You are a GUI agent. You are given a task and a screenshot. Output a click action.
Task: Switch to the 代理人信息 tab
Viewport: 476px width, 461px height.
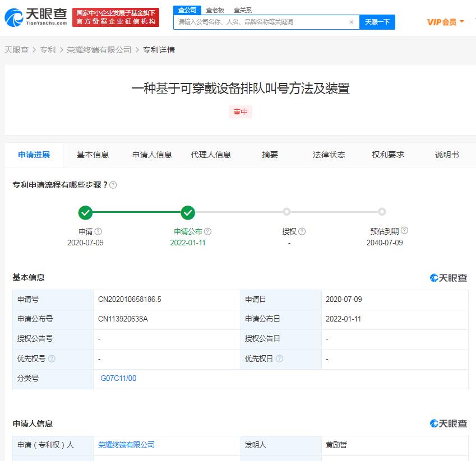click(211, 155)
